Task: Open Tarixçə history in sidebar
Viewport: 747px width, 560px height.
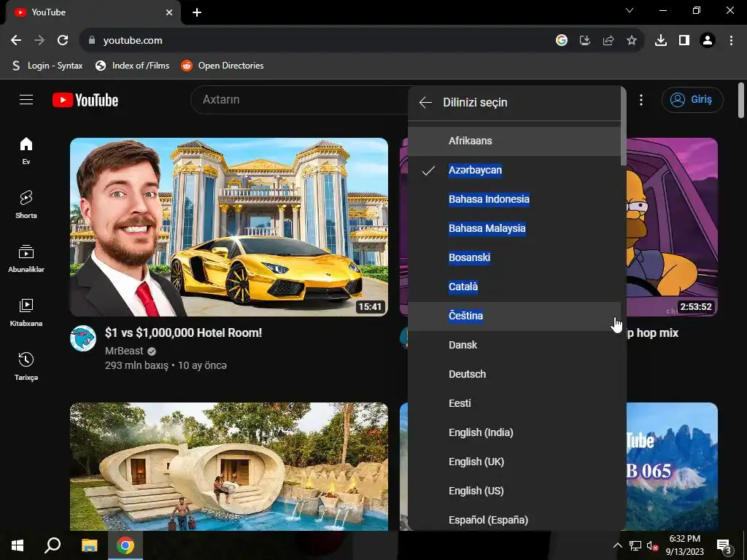Action: coord(26,366)
